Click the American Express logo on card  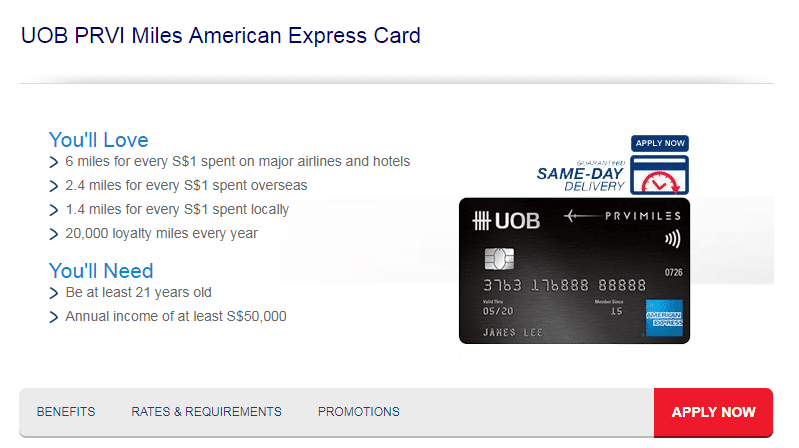click(x=662, y=318)
